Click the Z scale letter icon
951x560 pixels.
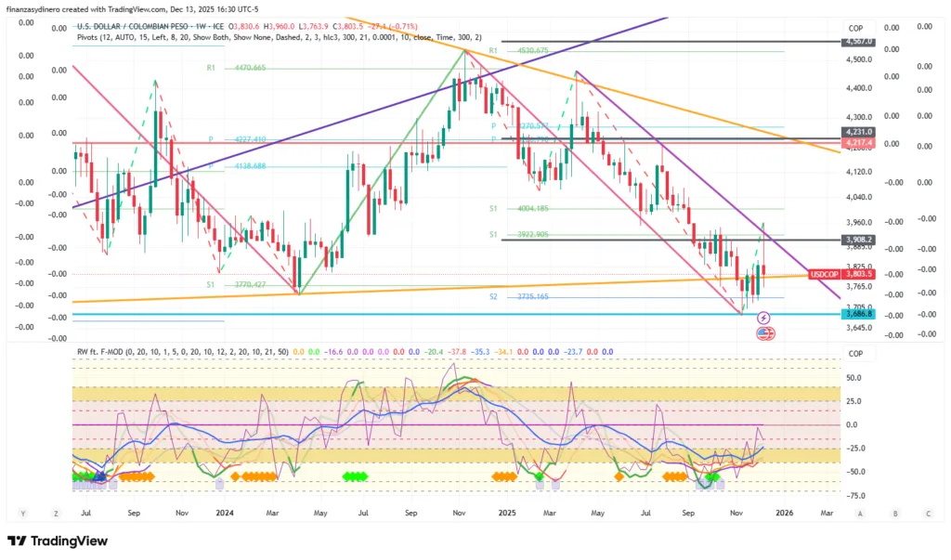(56, 513)
